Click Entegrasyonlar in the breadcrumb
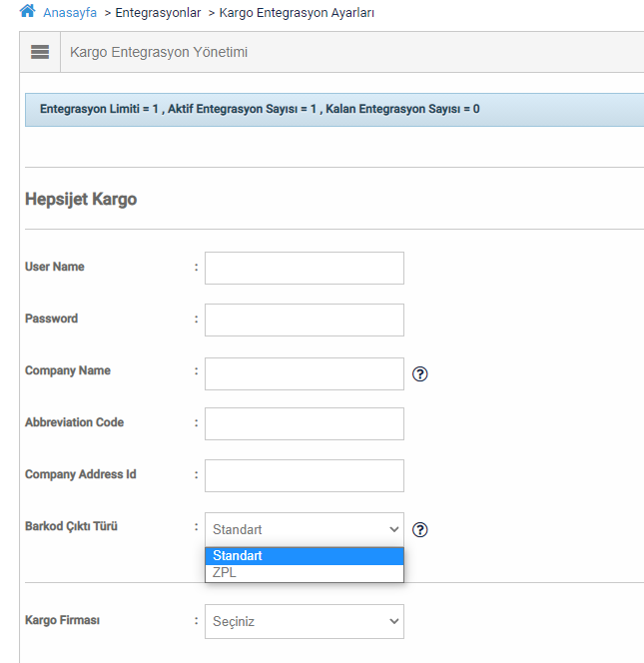The width and height of the screenshot is (644, 663). [158, 13]
